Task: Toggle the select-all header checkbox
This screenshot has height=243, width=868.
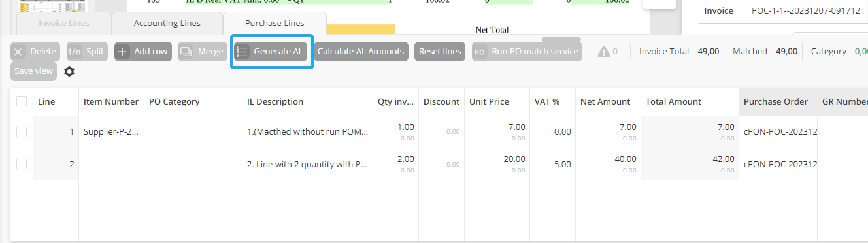Action: [22, 101]
